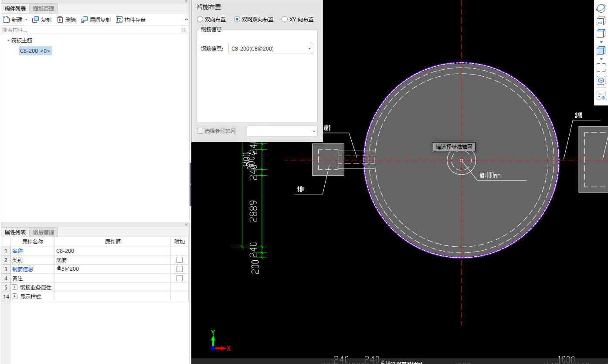Switch to the 图纸管理 tab

(44, 8)
